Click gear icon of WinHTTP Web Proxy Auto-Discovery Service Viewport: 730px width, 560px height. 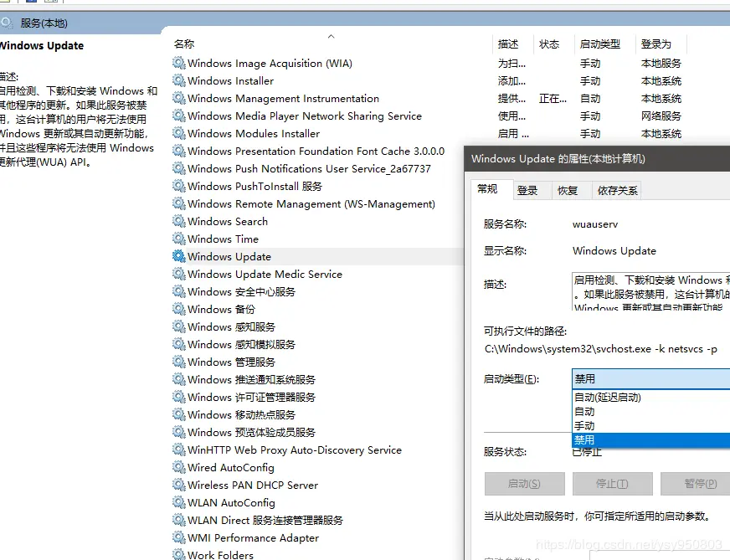point(179,450)
